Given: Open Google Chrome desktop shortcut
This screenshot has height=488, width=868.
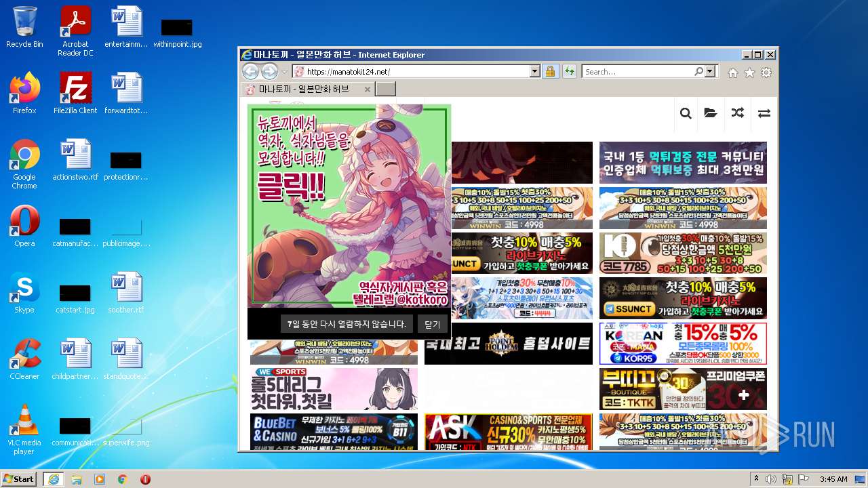Looking at the screenshot, I should (x=24, y=164).
